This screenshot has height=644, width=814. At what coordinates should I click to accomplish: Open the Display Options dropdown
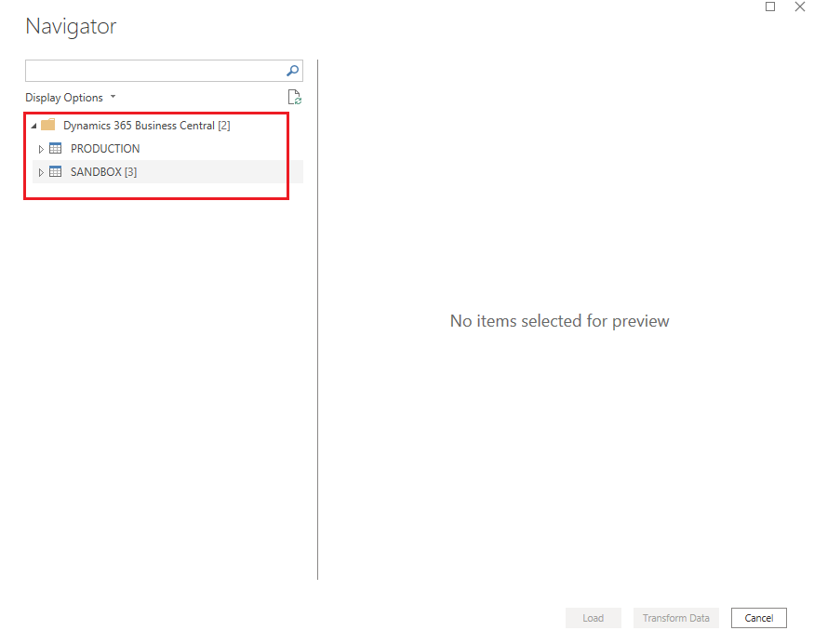[x=71, y=98]
